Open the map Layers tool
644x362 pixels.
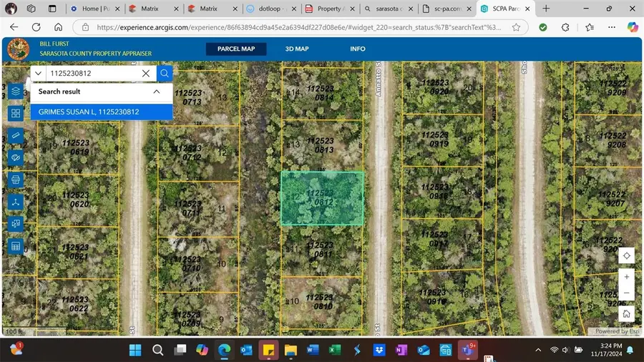[16, 91]
